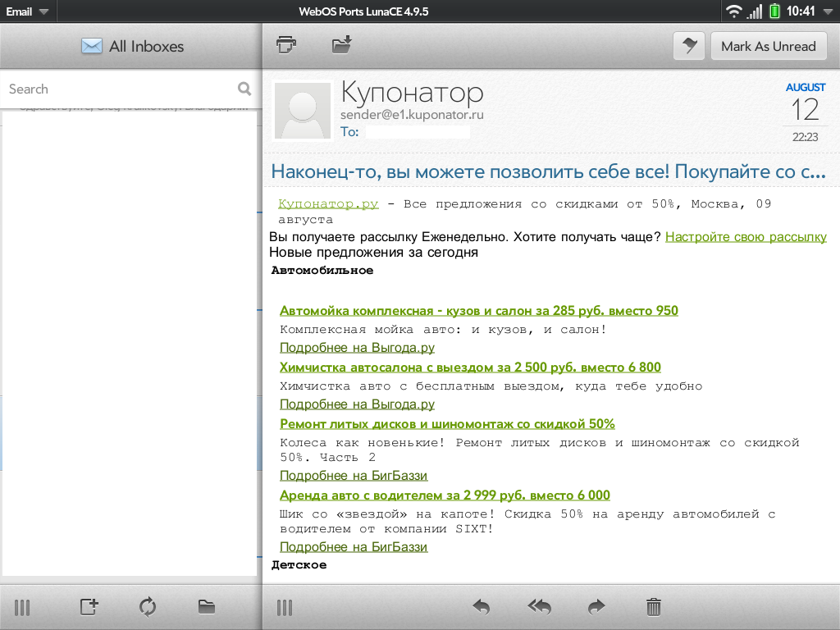Screen dimensions: 840x630
Task: Click the print icon in the message toolbar
Action: tap(285, 45)
